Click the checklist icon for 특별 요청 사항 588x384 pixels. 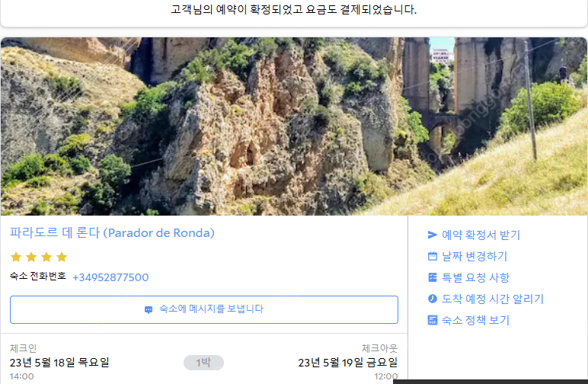[x=433, y=277]
